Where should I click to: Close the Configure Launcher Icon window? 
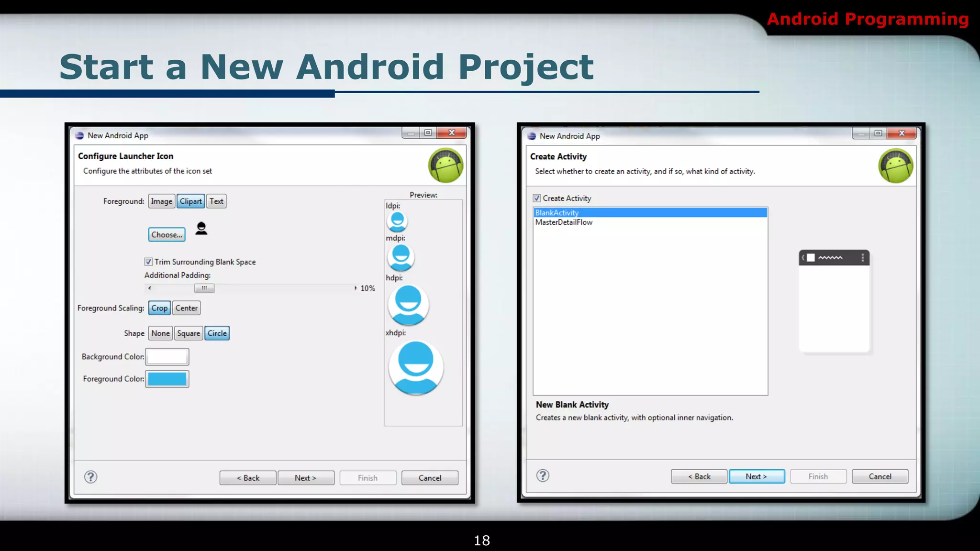451,132
